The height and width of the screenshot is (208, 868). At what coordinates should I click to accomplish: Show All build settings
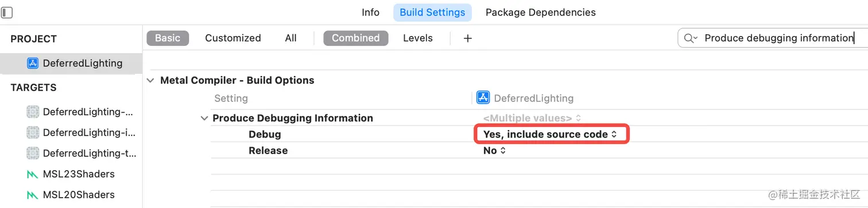tap(291, 38)
